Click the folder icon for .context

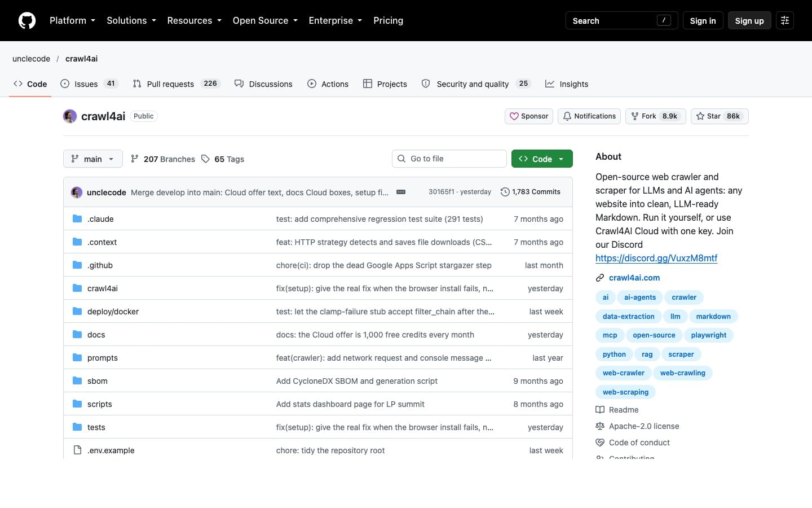77,242
